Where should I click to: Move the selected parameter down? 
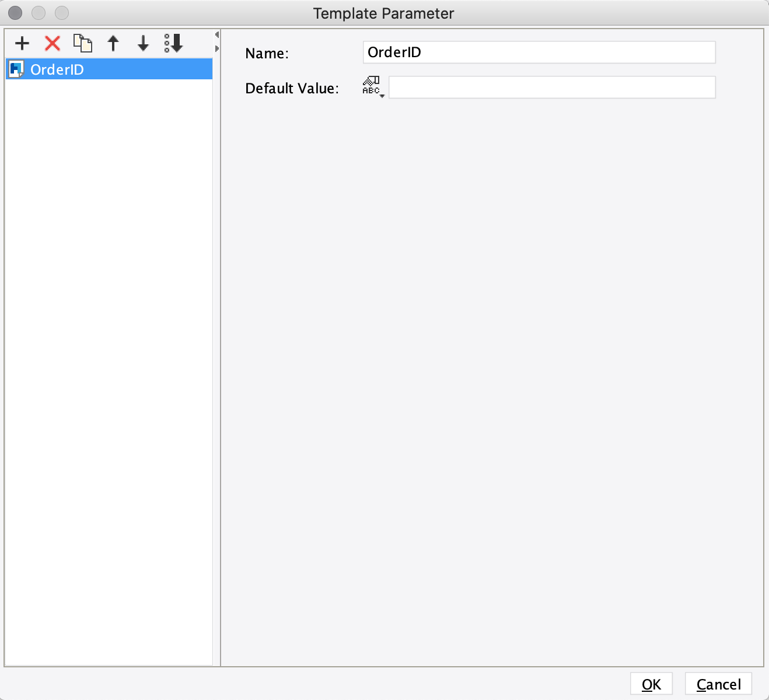click(143, 43)
